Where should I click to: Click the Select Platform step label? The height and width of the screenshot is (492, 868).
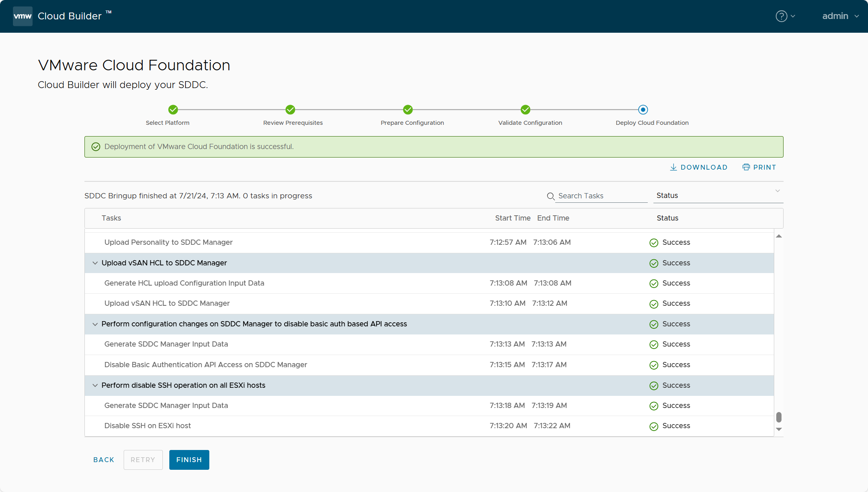(x=168, y=123)
